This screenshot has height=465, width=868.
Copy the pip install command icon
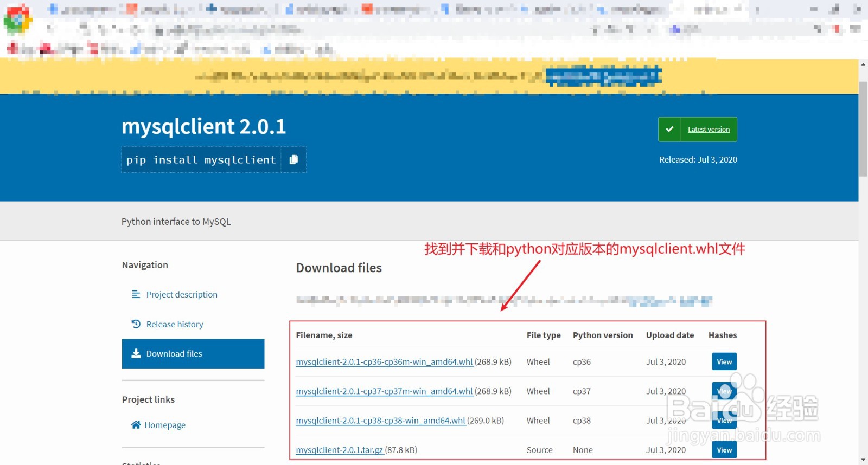tap(293, 159)
